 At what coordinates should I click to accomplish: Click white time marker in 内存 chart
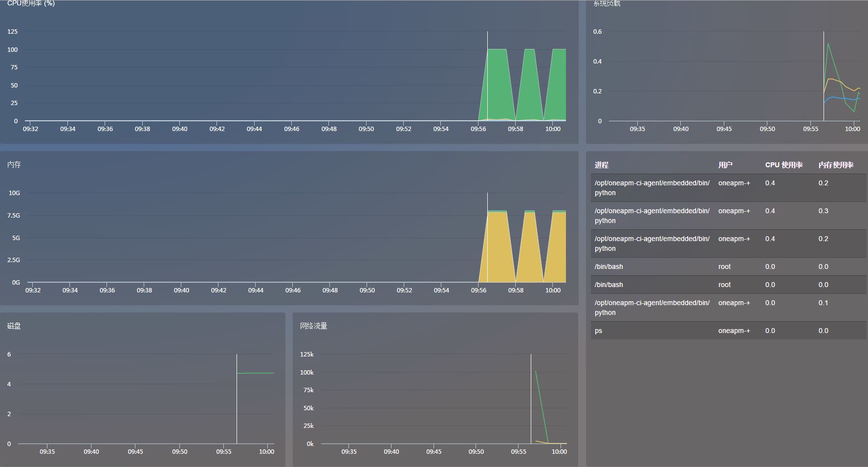487,237
